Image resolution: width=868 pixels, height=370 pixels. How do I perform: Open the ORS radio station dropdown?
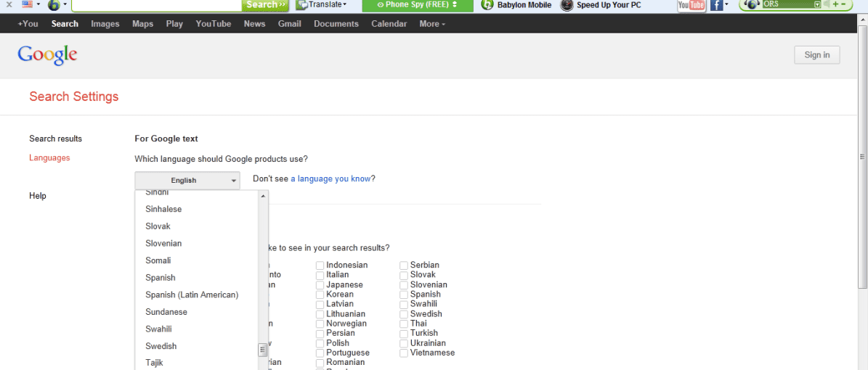point(817,4)
